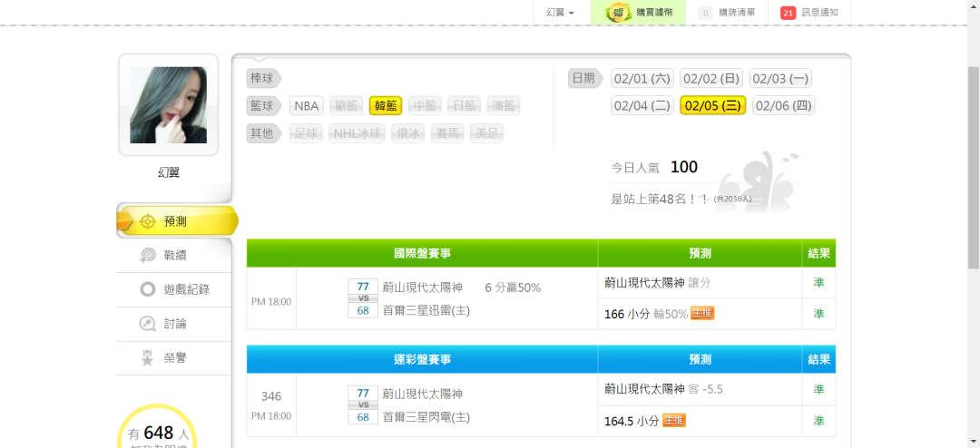
Task: Select the 韓籃 league filter
Action: pyautogui.click(x=386, y=105)
